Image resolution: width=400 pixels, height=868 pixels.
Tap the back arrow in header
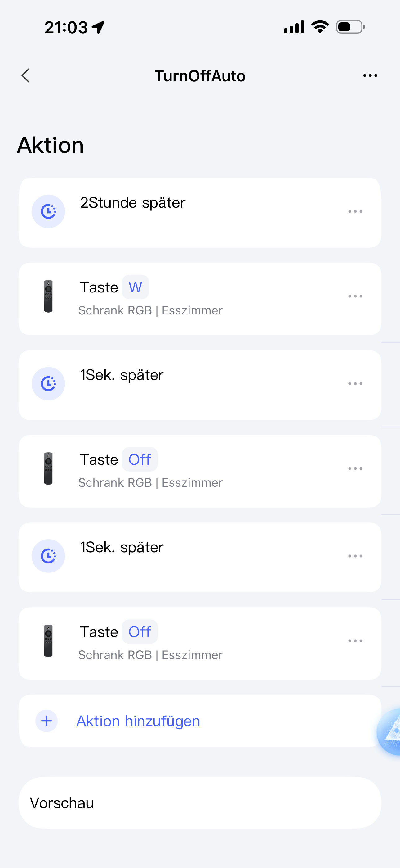click(26, 75)
